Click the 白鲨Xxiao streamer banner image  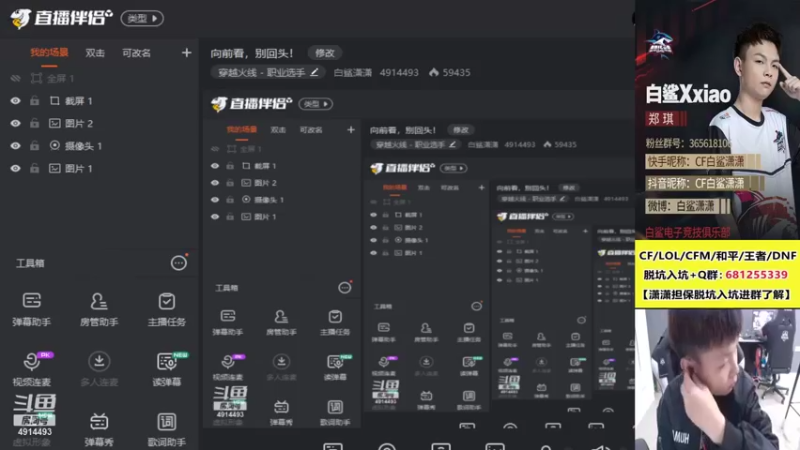coord(717,120)
